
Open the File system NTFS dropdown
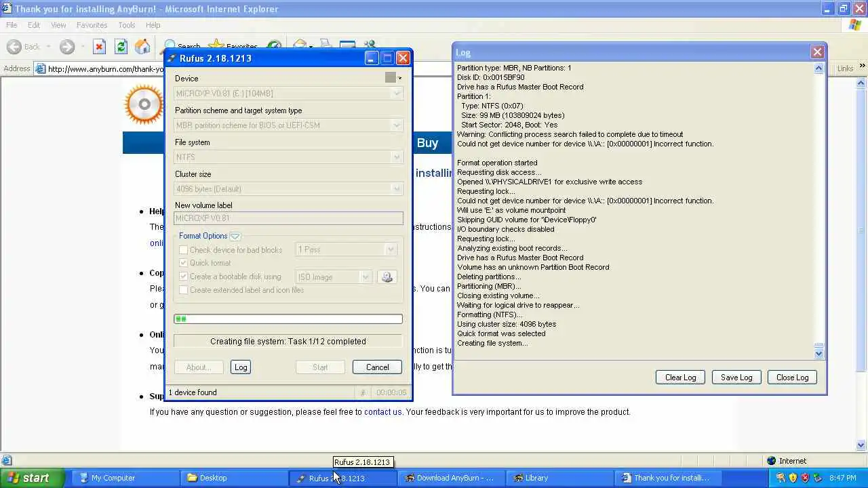coord(289,157)
